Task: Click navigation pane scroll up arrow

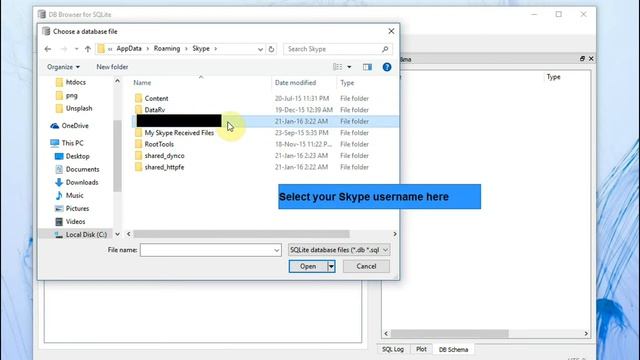Action: coord(118,81)
